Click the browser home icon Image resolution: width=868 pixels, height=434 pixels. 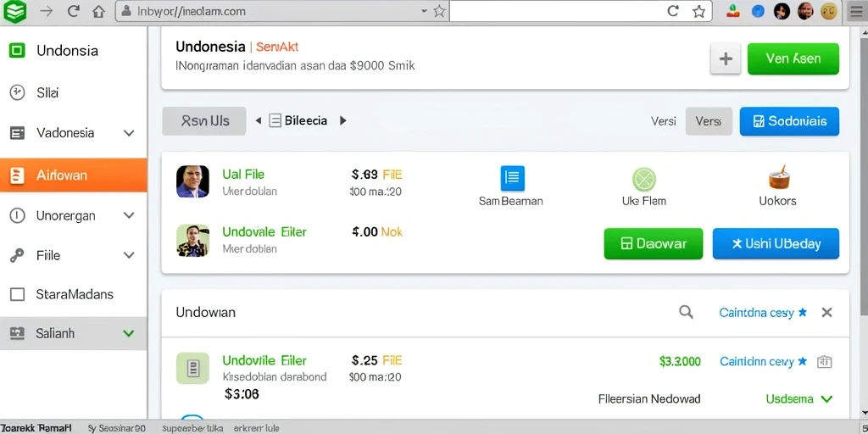[98, 11]
